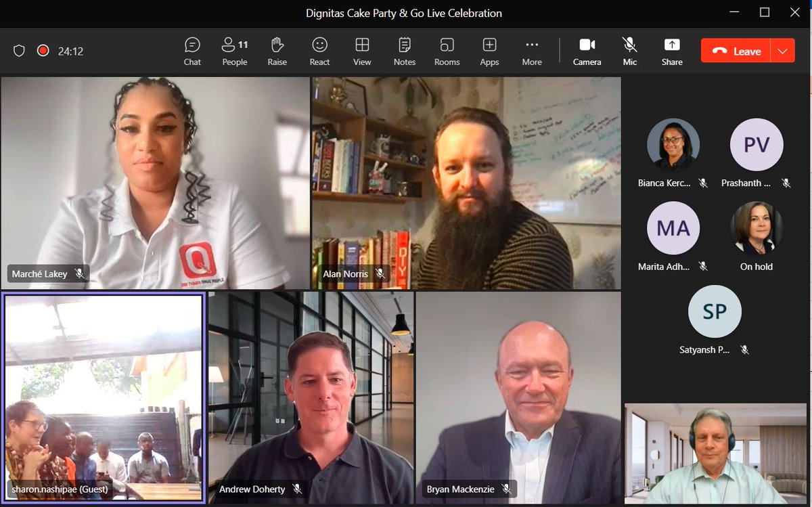
Task: Select Bryan Mackenzie's video tile
Action: click(x=518, y=398)
